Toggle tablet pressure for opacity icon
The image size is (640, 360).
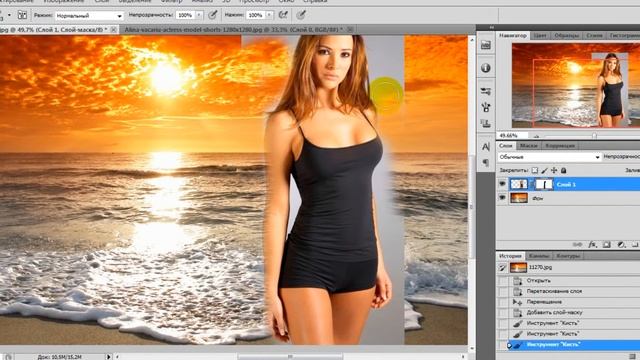tap(212, 15)
